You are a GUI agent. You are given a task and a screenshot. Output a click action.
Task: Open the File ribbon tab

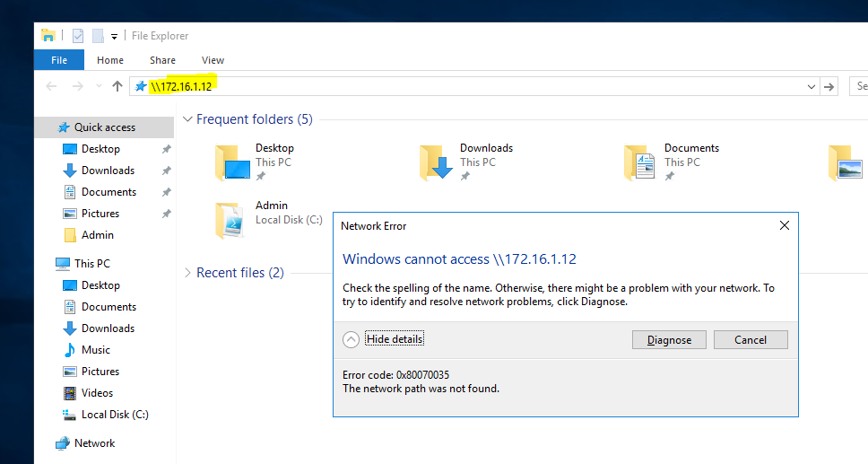59,60
